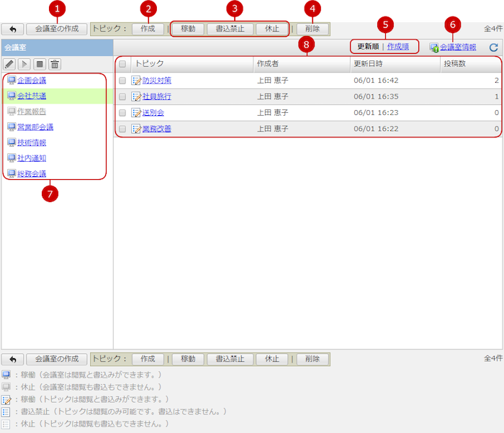Click the trash can icon in 会議室 panel
504x433 pixels.
click(55, 65)
